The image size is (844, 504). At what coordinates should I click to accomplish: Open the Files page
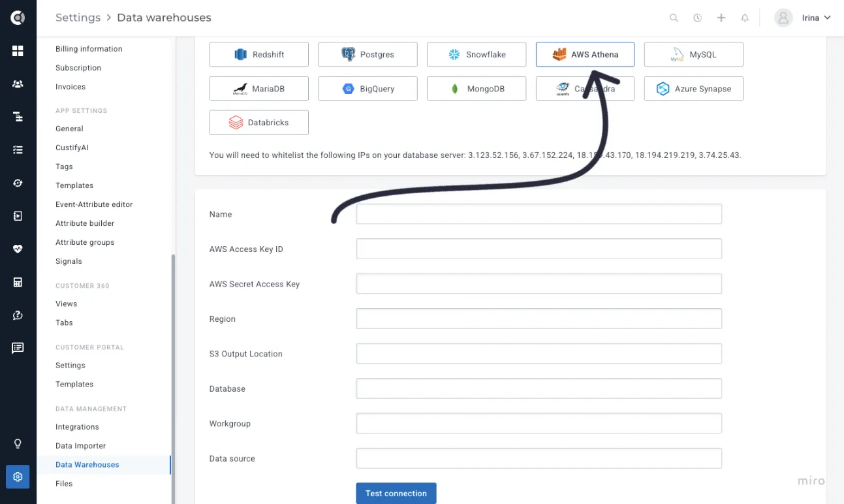click(64, 484)
